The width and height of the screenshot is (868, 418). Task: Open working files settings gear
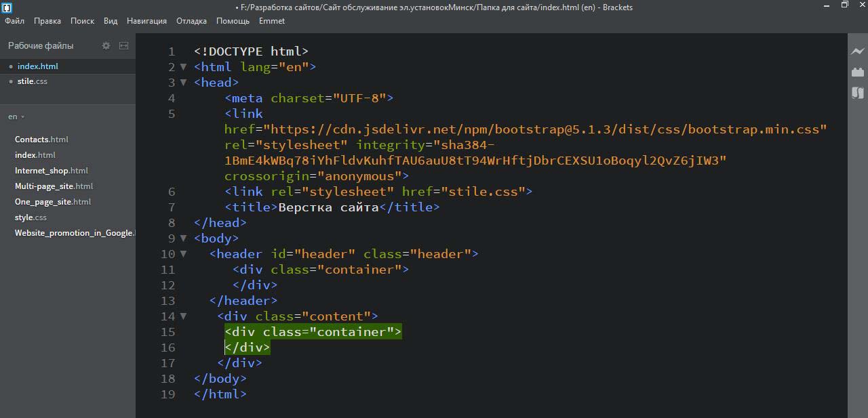coord(106,45)
